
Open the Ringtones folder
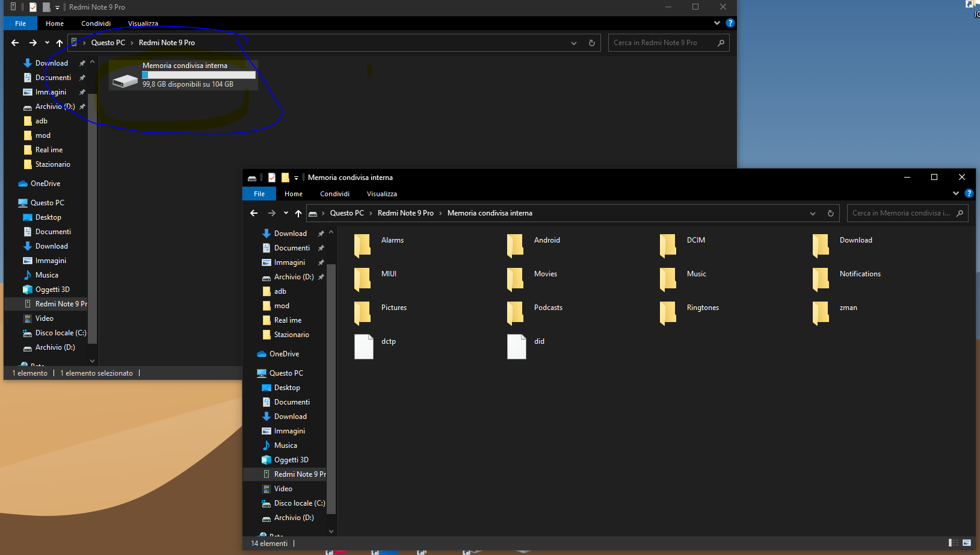click(689, 312)
